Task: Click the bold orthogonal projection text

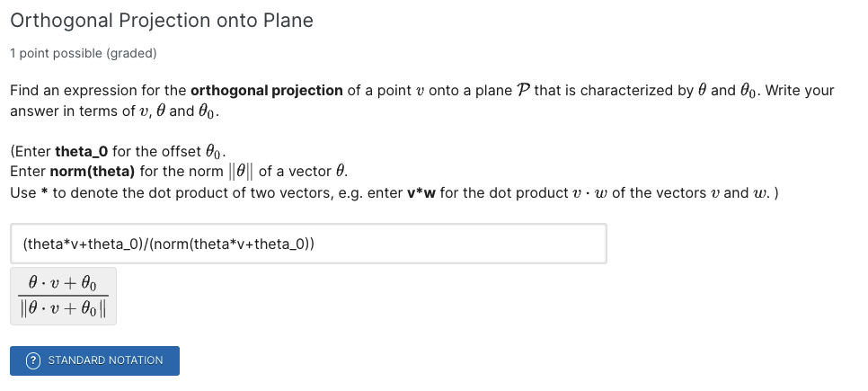Action: (x=266, y=90)
